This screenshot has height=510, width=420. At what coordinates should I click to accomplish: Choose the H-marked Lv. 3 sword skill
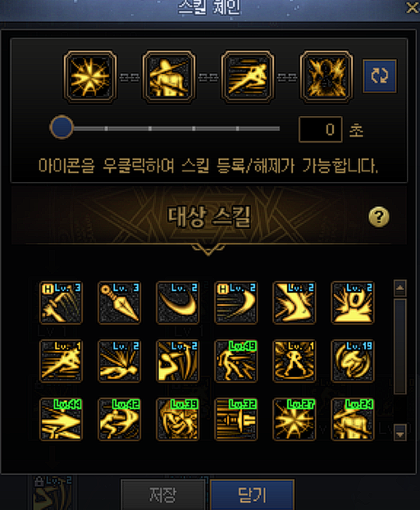[61, 303]
